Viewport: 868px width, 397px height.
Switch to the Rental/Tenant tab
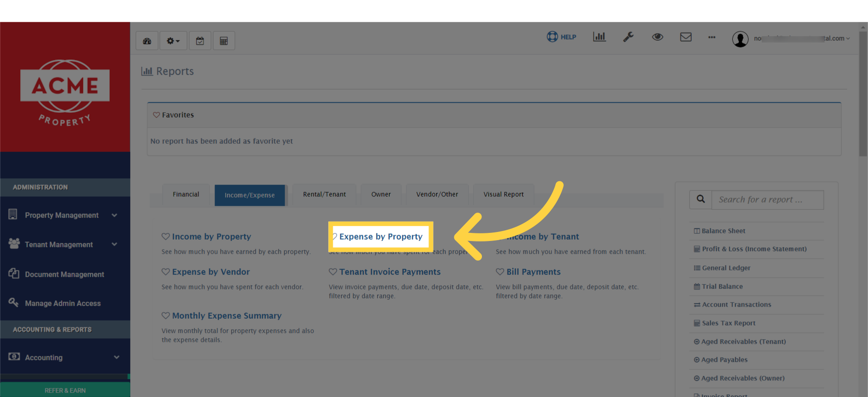click(x=325, y=194)
